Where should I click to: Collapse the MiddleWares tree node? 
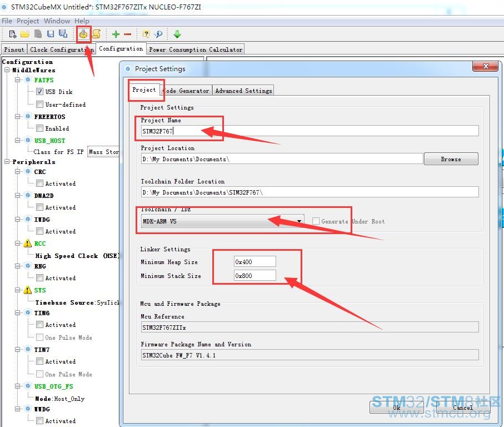[7, 69]
